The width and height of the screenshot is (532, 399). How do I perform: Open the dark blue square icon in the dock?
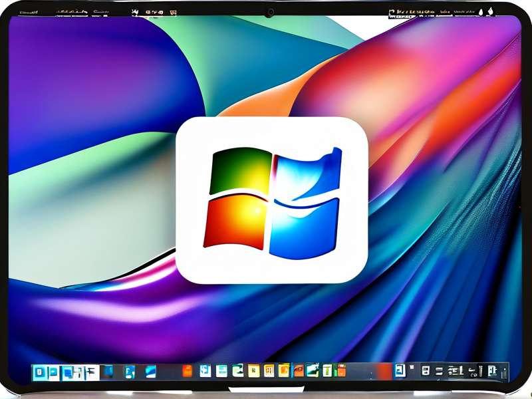(108, 372)
